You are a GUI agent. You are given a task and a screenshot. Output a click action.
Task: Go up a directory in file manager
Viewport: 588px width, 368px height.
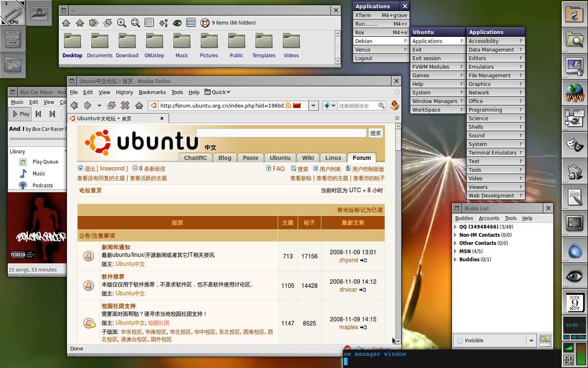pyautogui.click(x=66, y=23)
